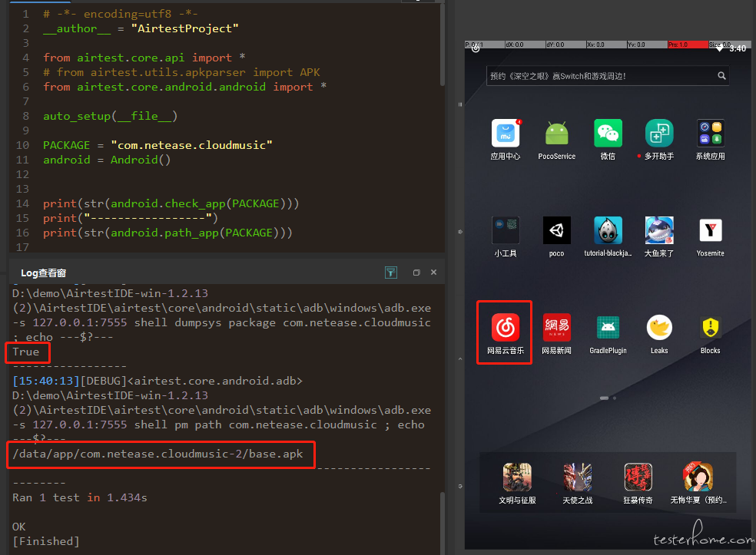The image size is (756, 555).
Task: Launch the poco Unity app
Action: click(x=556, y=230)
